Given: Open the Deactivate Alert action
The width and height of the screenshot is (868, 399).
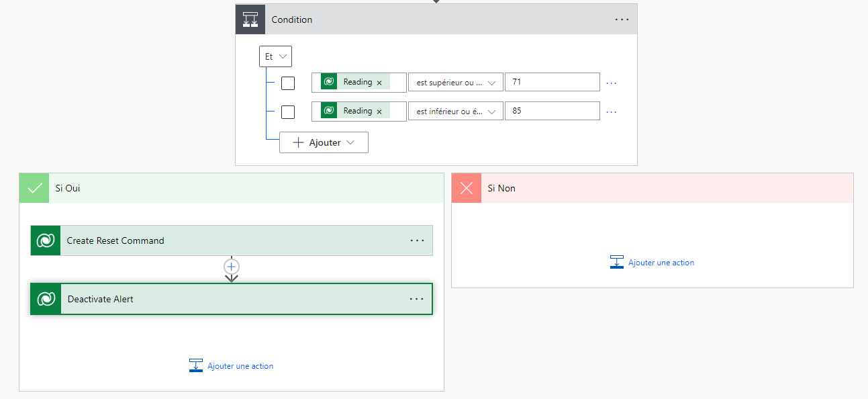Looking at the screenshot, I should pyautogui.click(x=232, y=299).
